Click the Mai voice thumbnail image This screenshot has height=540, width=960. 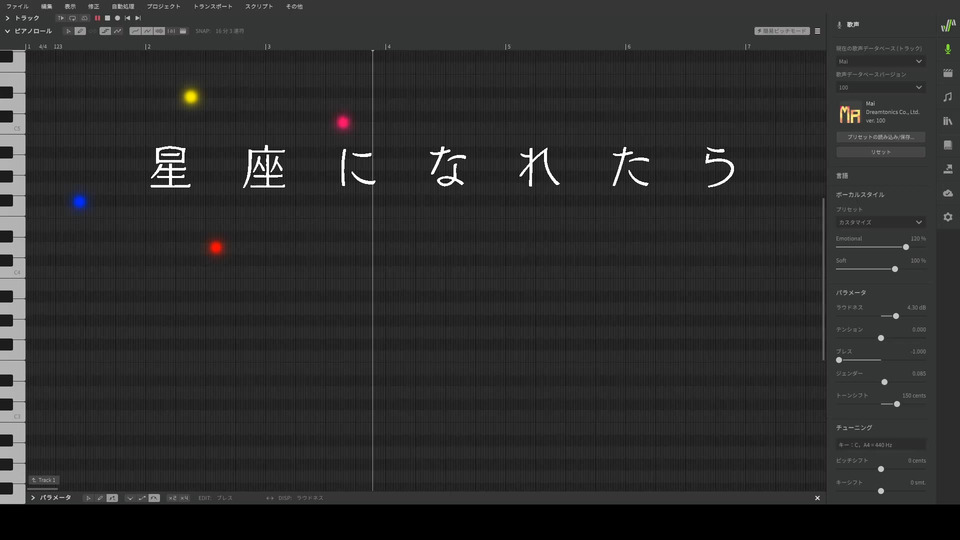[x=849, y=113]
